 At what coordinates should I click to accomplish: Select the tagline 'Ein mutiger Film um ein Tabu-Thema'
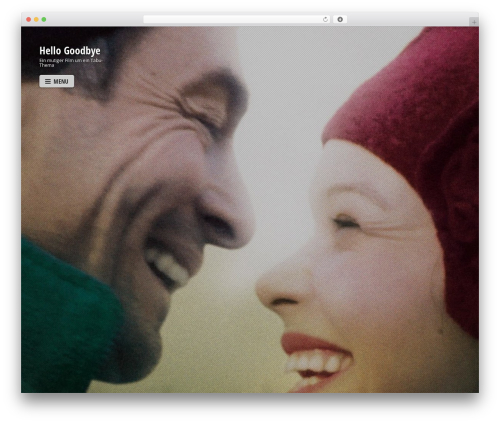(71, 63)
